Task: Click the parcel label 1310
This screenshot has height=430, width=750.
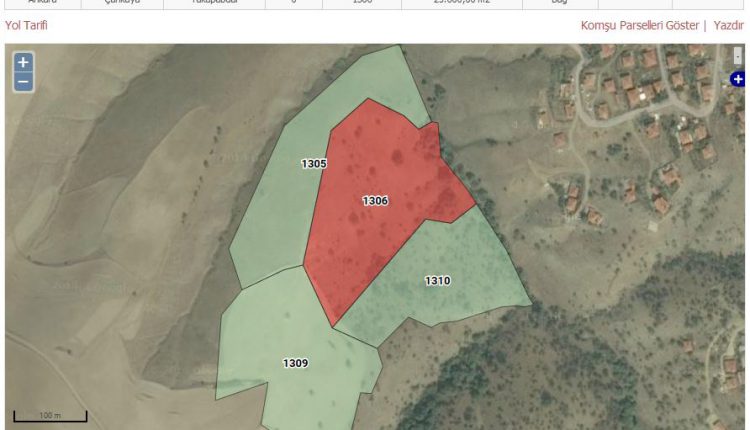Action: click(x=437, y=281)
